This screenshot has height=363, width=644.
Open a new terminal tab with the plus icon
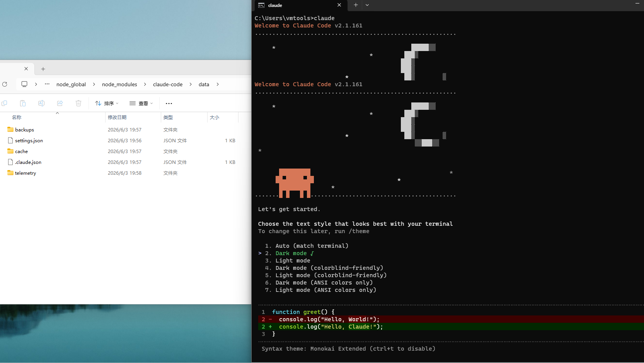pos(356,5)
